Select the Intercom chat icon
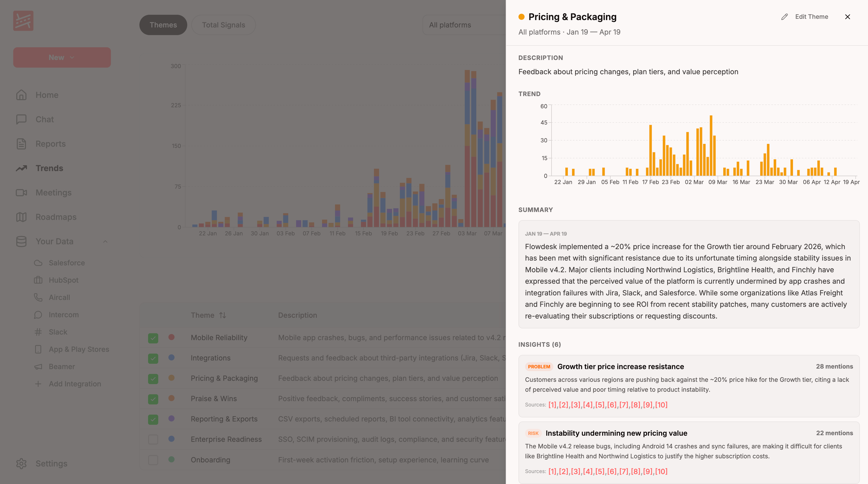This screenshot has width=868, height=484. point(38,315)
